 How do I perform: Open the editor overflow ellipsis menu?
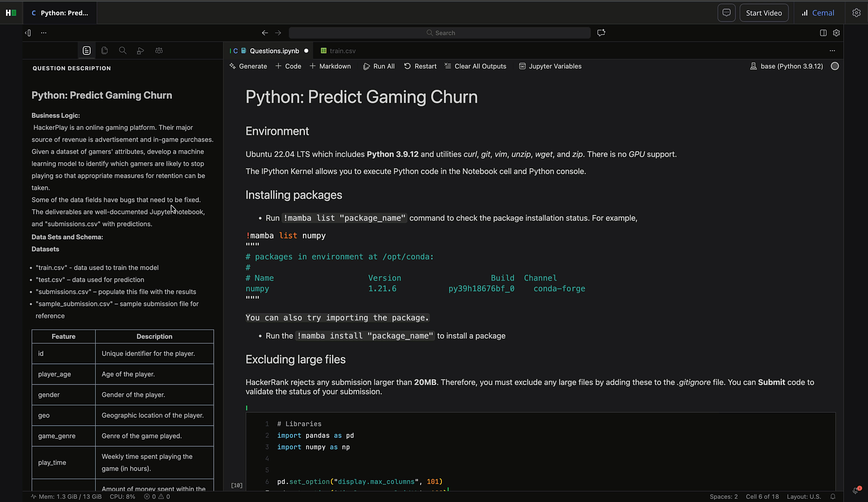[x=832, y=51]
